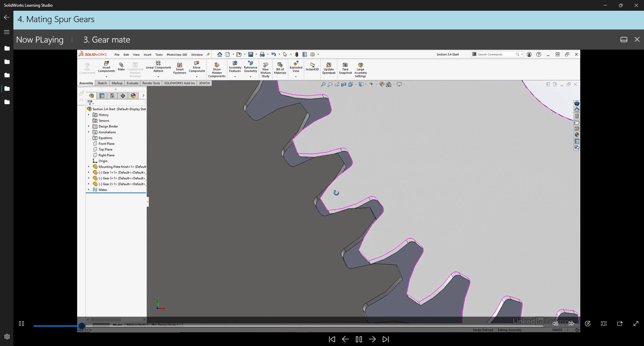The width and height of the screenshot is (644, 346).
Task: Open the Tools menu in SolidWorks
Action: coord(159,54)
